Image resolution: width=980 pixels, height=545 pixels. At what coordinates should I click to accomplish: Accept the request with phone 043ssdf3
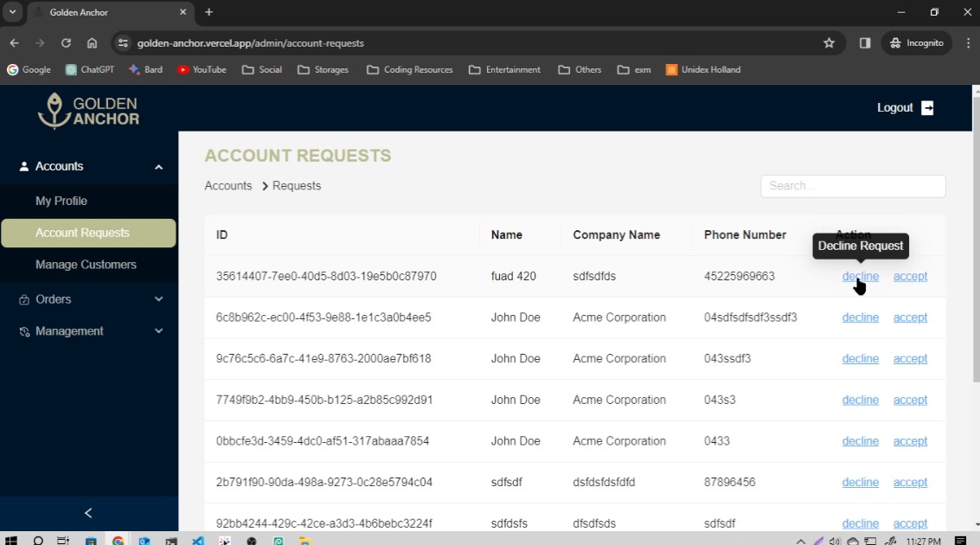point(910,359)
